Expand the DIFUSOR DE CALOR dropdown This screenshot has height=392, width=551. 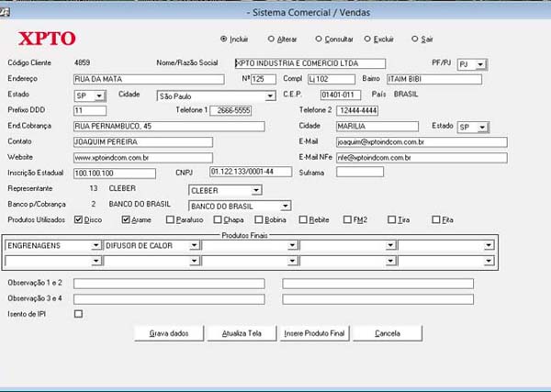pos(195,246)
